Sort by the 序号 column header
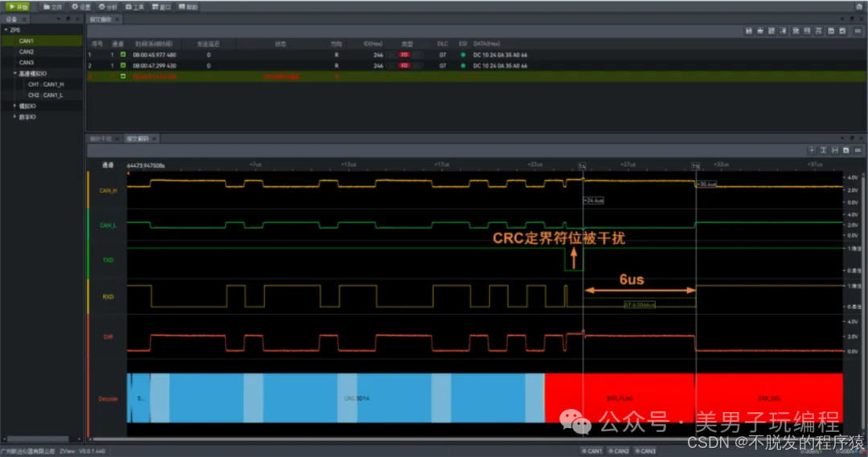Screen dimensions: 868x457 click(x=97, y=43)
